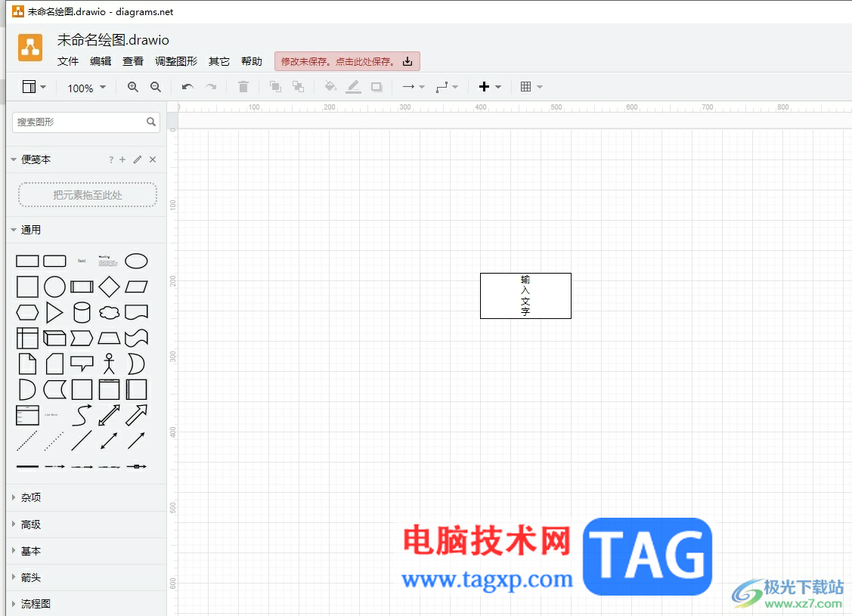
Task: Expand the 流程图 section
Action: [x=31, y=604]
